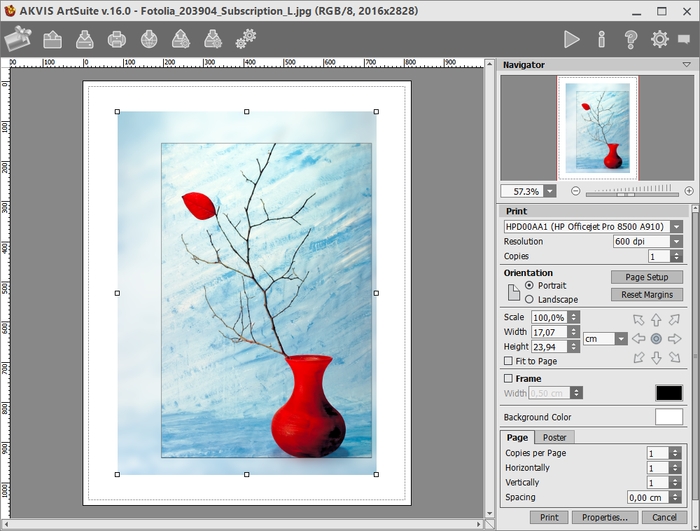
Task: Open Help question mark icon
Action: click(631, 40)
